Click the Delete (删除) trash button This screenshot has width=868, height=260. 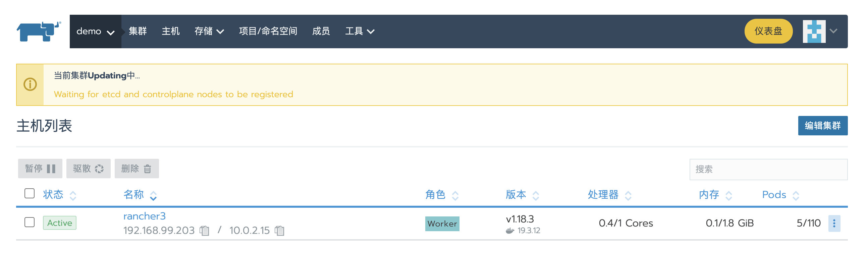pos(137,169)
